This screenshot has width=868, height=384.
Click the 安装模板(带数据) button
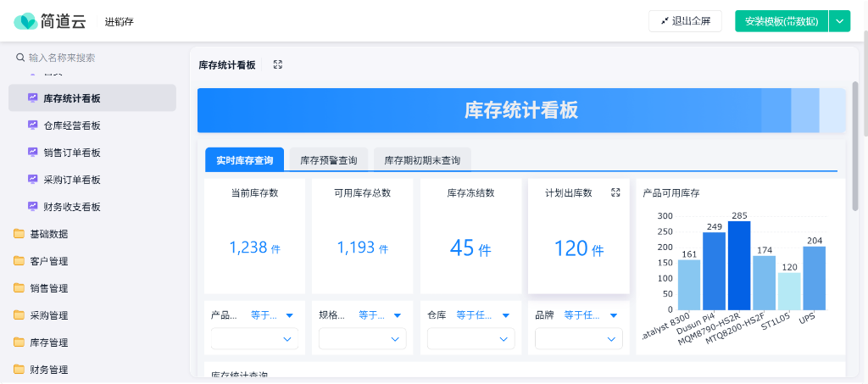tap(782, 21)
